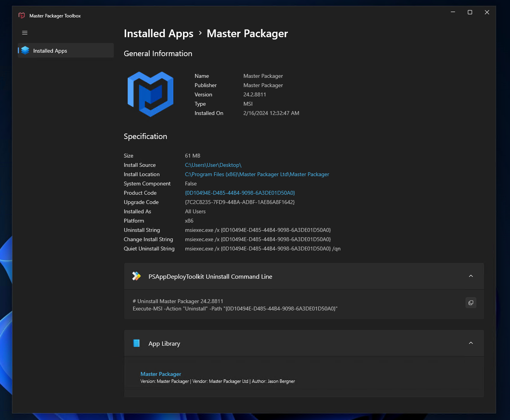Click the version value 24.2.8811

255,94
